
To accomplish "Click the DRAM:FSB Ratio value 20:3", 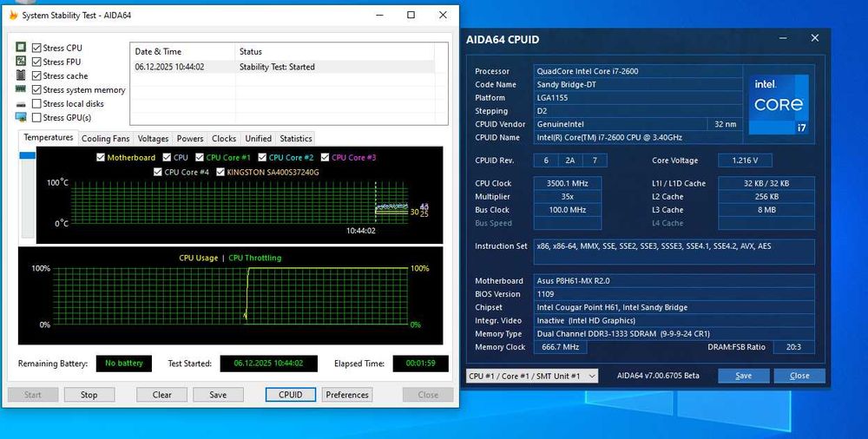I will tap(792, 347).
